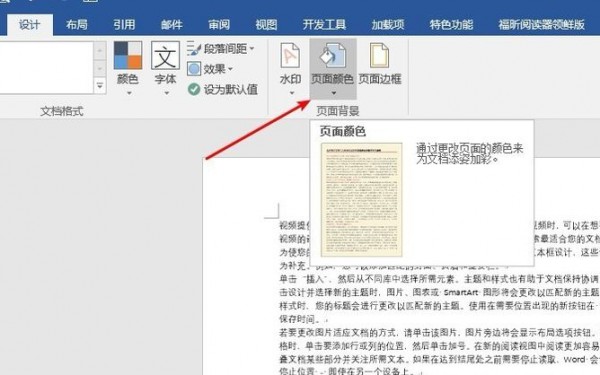
Task: Click the paragraph starting with 单击“插入”
Action: (x=439, y=298)
